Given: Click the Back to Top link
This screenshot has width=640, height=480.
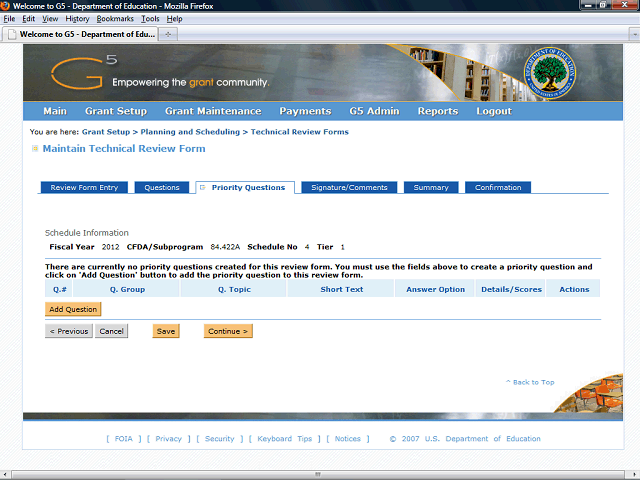Looking at the screenshot, I should pyautogui.click(x=530, y=382).
